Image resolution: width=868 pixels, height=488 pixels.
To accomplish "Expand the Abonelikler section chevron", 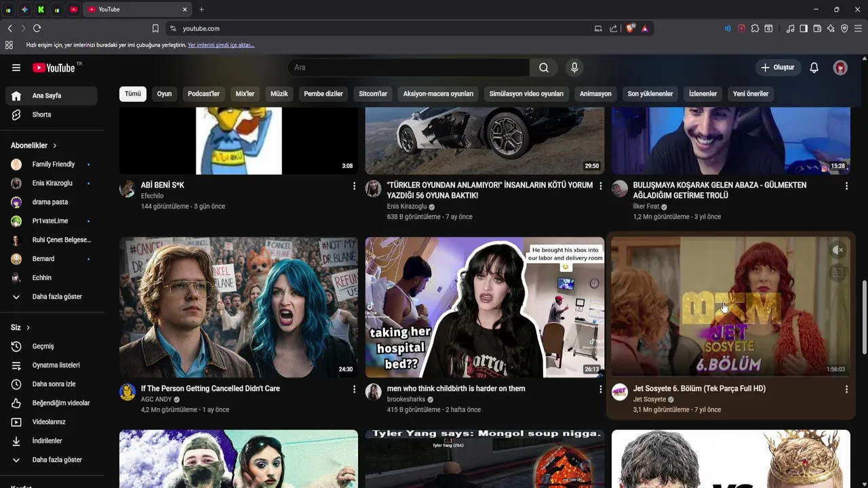I will (55, 146).
